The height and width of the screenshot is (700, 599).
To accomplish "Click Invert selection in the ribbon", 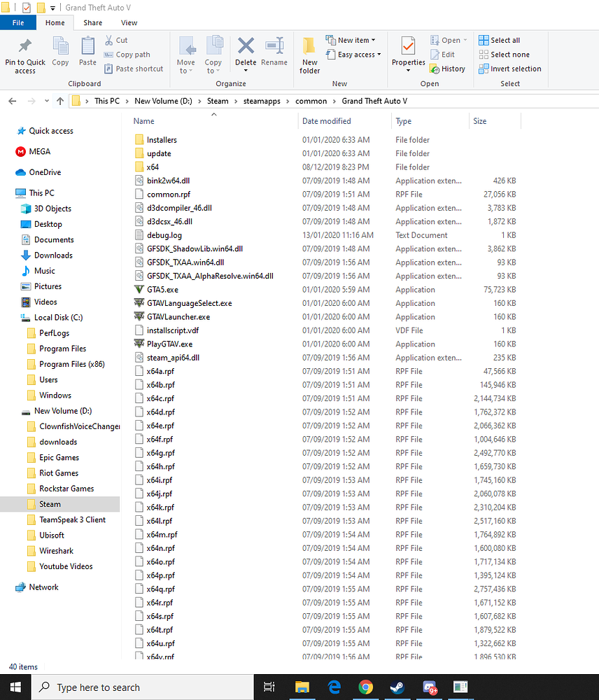I will [x=509, y=69].
